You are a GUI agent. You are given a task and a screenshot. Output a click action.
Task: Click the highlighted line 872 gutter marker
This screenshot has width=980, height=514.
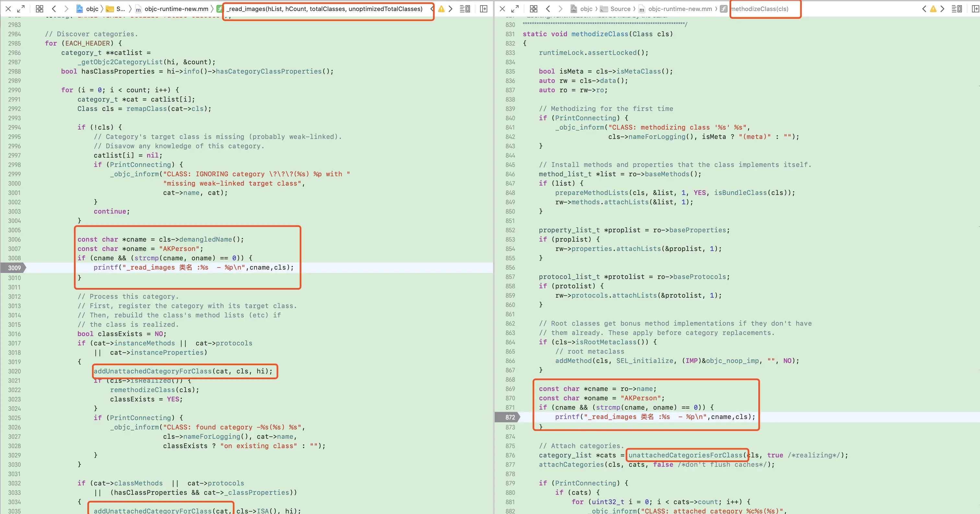coord(508,417)
